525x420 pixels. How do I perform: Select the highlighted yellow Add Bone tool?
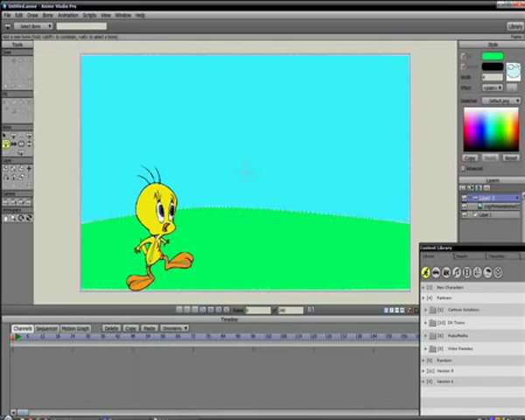click(6, 144)
